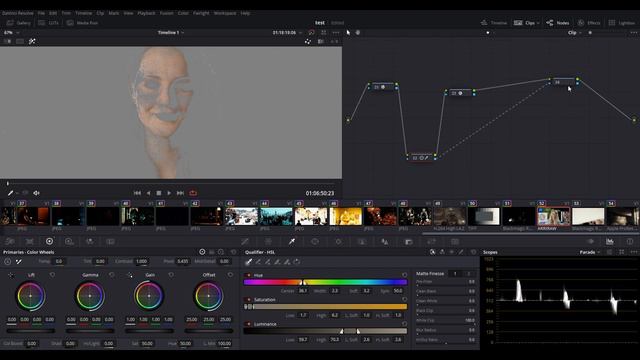Toggle the highlight wand in the viewer toolbar

(x=32, y=41)
